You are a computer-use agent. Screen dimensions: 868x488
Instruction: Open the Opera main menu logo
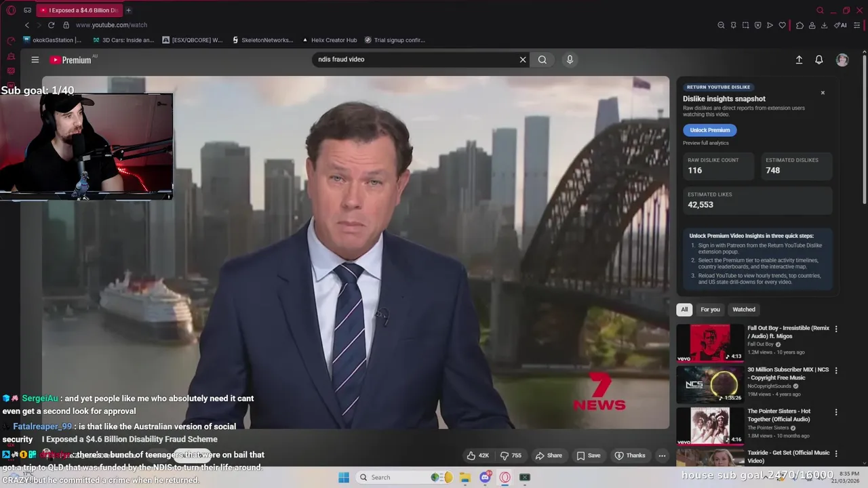11,10
